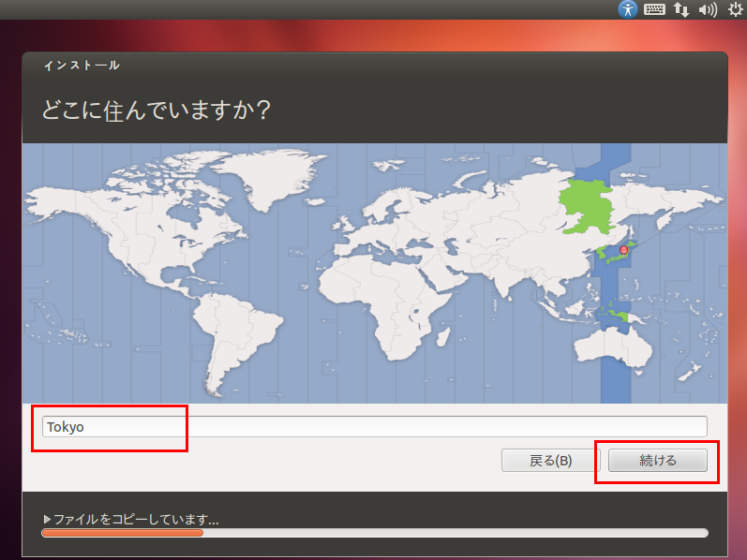Click the red location pin on Japan
The height and width of the screenshot is (560, 747).
[x=623, y=250]
